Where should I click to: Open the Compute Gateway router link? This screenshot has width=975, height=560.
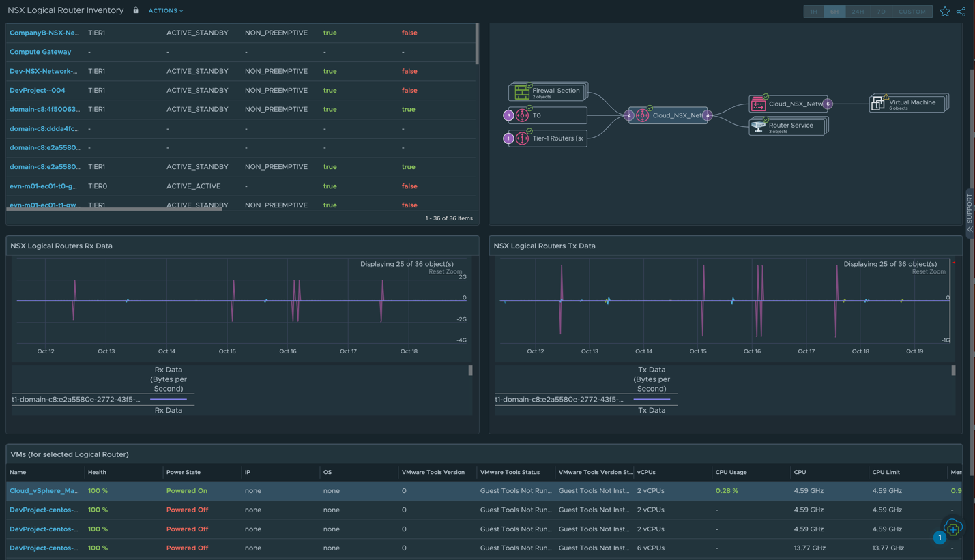[x=40, y=52]
